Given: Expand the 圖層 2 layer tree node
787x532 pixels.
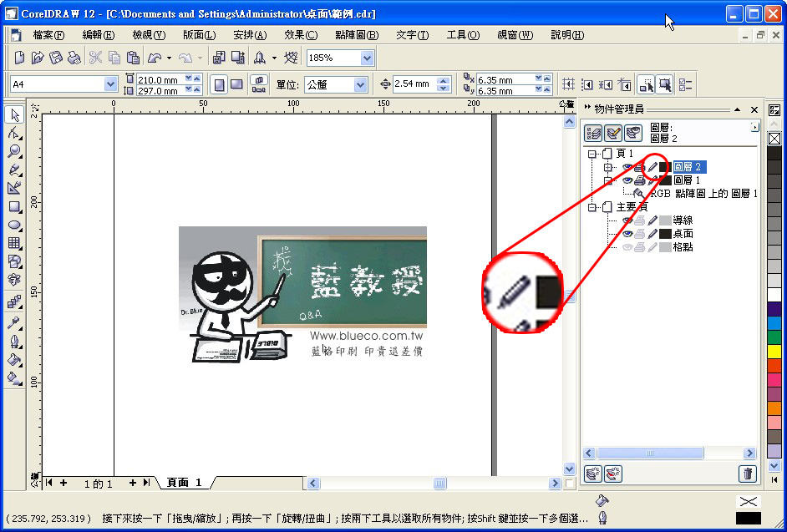Looking at the screenshot, I should (608, 167).
